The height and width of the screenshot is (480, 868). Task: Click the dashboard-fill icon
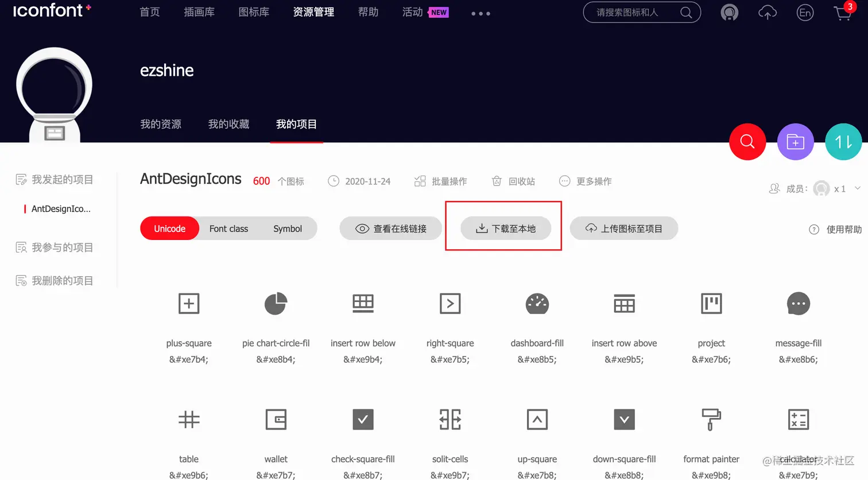click(x=537, y=303)
